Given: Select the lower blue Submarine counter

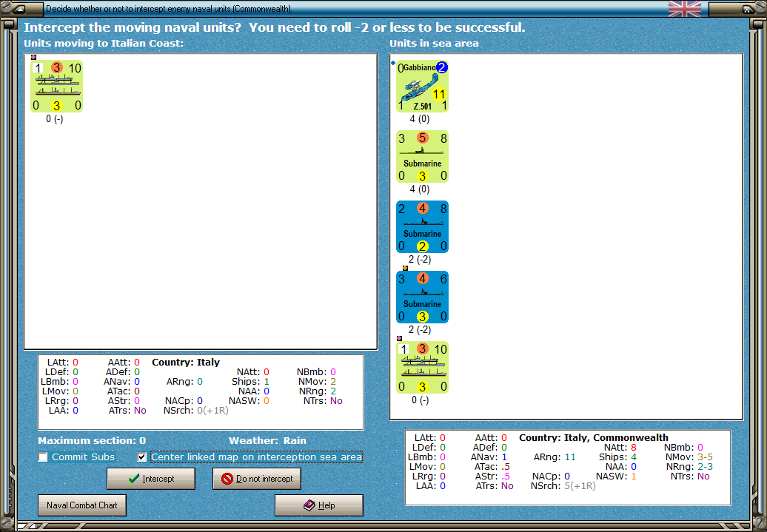Looking at the screenshot, I should tap(422, 297).
